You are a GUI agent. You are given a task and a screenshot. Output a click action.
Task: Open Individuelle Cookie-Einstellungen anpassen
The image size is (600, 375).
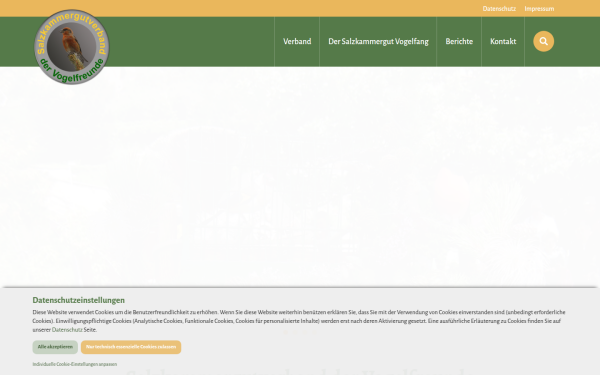pyautogui.click(x=75, y=364)
